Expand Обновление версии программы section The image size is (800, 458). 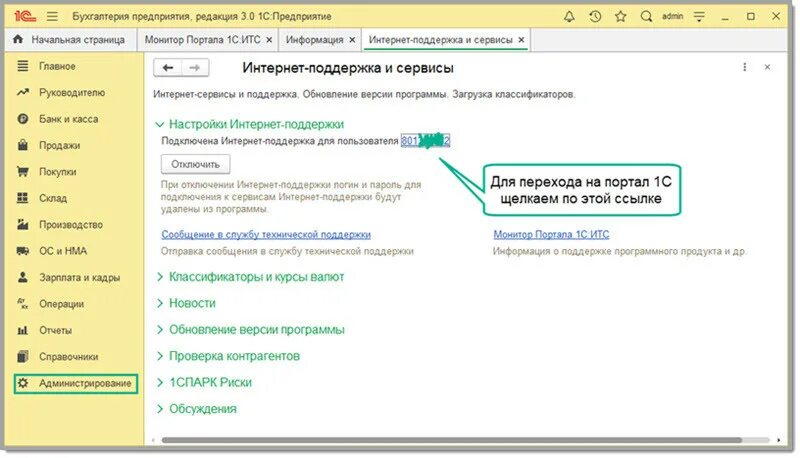pos(160,329)
